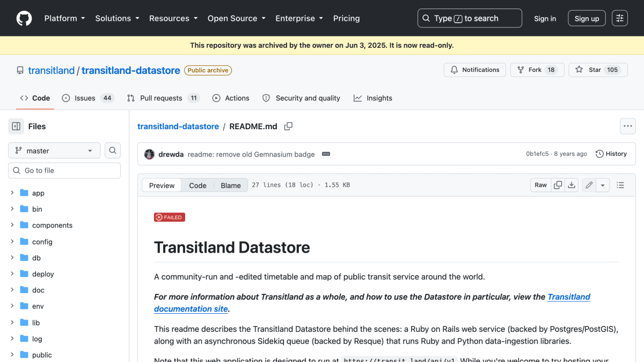Copy the README.md file path
Screen dimensions: 644x362
coord(288,127)
